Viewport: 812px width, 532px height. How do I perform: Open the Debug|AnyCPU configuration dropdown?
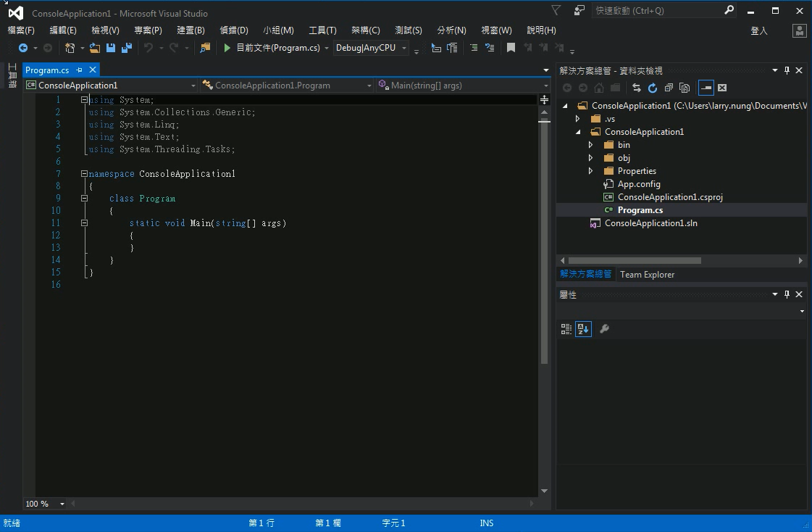371,48
